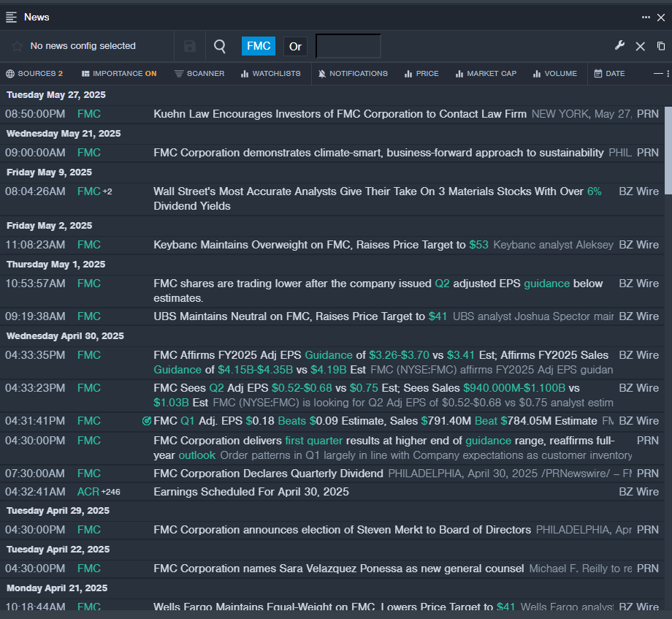Open FMC Sees Q2 Adj EPS headline
This screenshot has height=619, width=672.
click(x=367, y=395)
